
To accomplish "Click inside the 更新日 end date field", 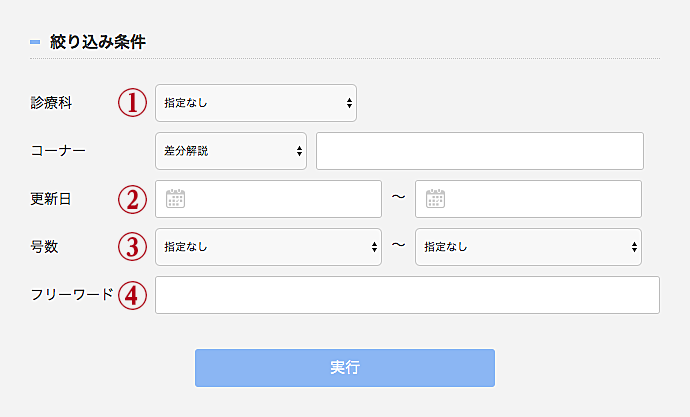I will pos(528,199).
